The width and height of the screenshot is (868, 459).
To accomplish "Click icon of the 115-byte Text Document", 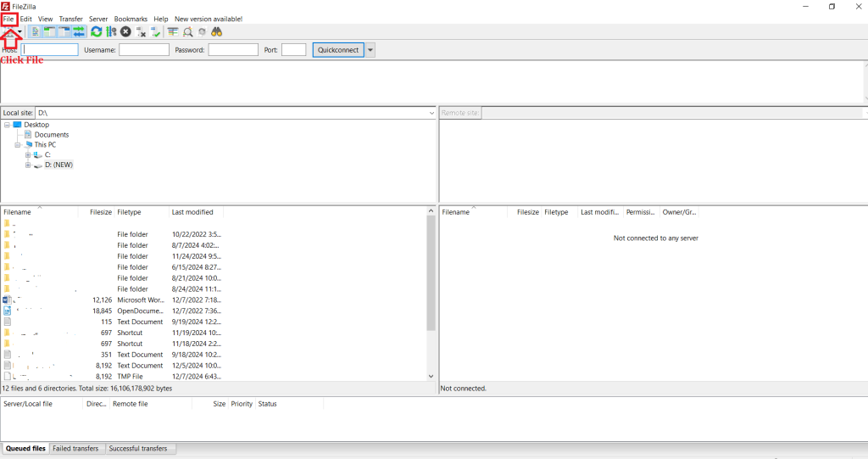I will (7, 322).
